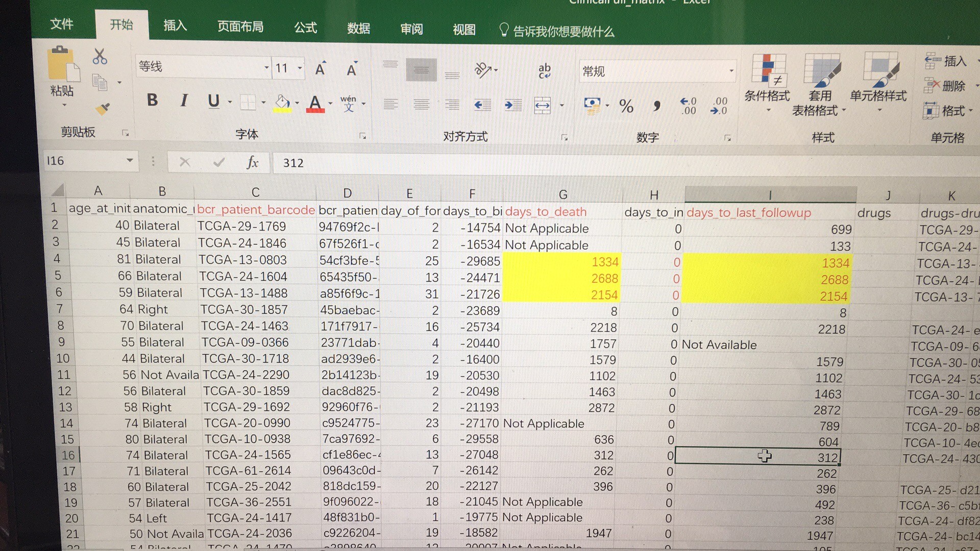Click the Copy icon
This screenshot has width=980, height=551.
100,82
